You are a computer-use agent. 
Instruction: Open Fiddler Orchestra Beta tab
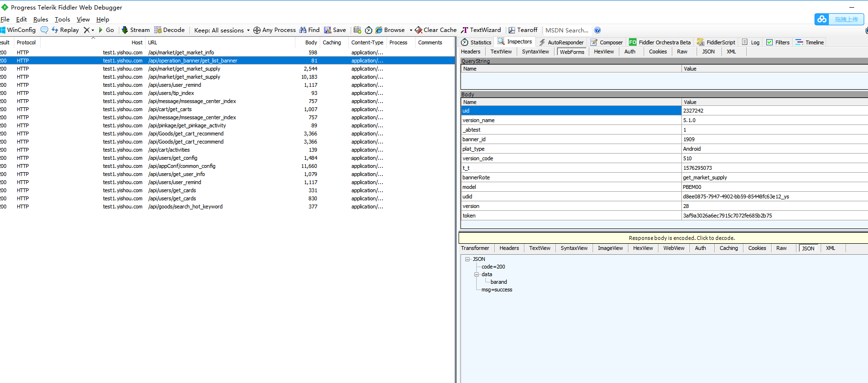(x=660, y=42)
